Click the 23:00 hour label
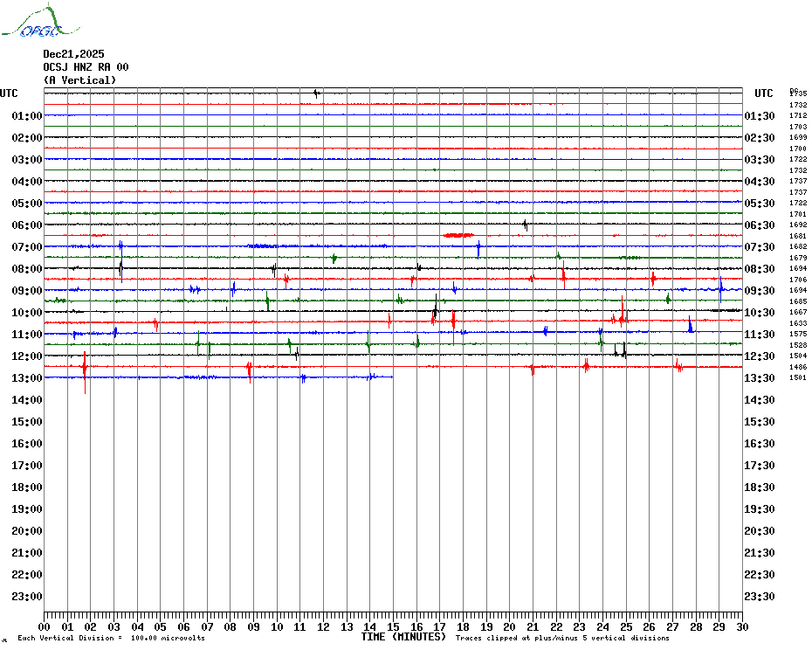The image size is (812, 650). coord(27,597)
